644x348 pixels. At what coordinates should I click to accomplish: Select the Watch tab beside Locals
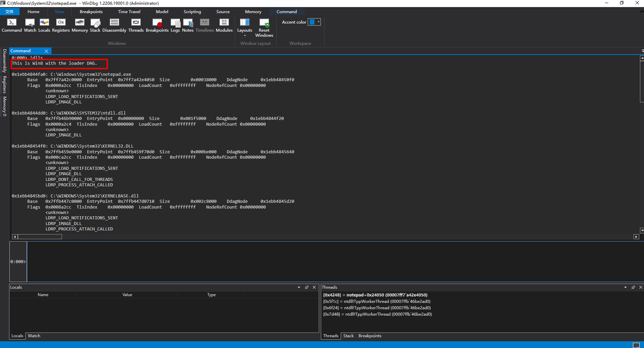point(34,336)
